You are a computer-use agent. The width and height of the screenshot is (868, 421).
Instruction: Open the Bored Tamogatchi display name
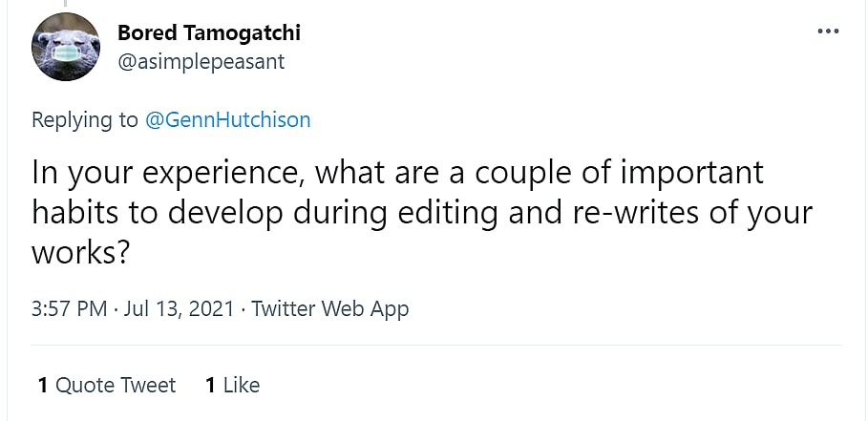[208, 32]
